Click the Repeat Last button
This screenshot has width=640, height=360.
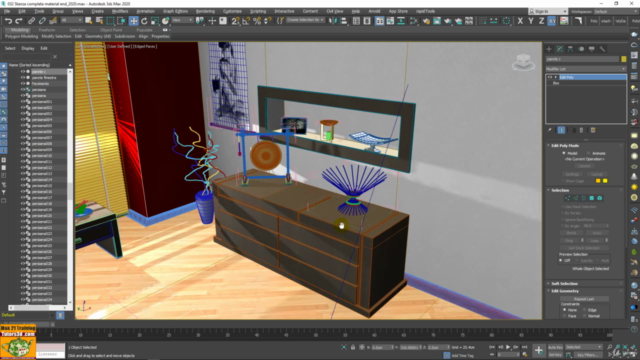pyautogui.click(x=584, y=299)
